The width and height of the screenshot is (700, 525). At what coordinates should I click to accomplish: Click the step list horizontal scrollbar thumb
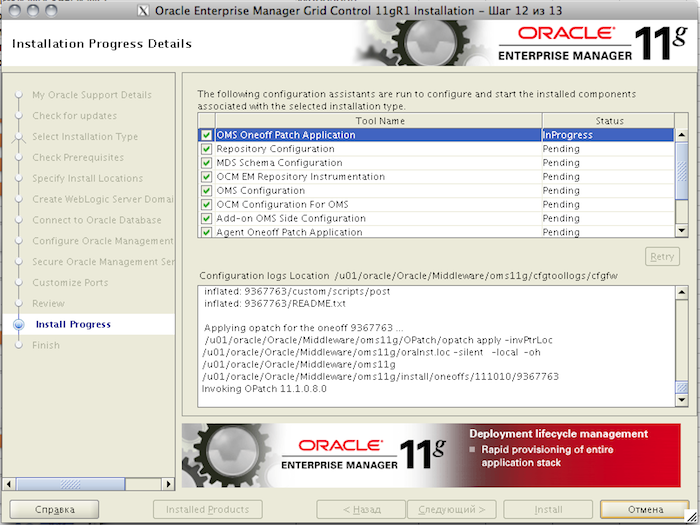[x=71, y=484]
